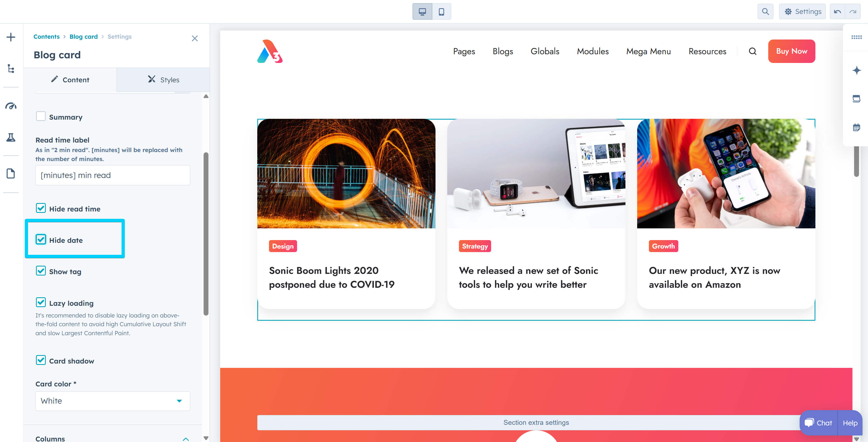Open the site tree structure icon

[11, 69]
